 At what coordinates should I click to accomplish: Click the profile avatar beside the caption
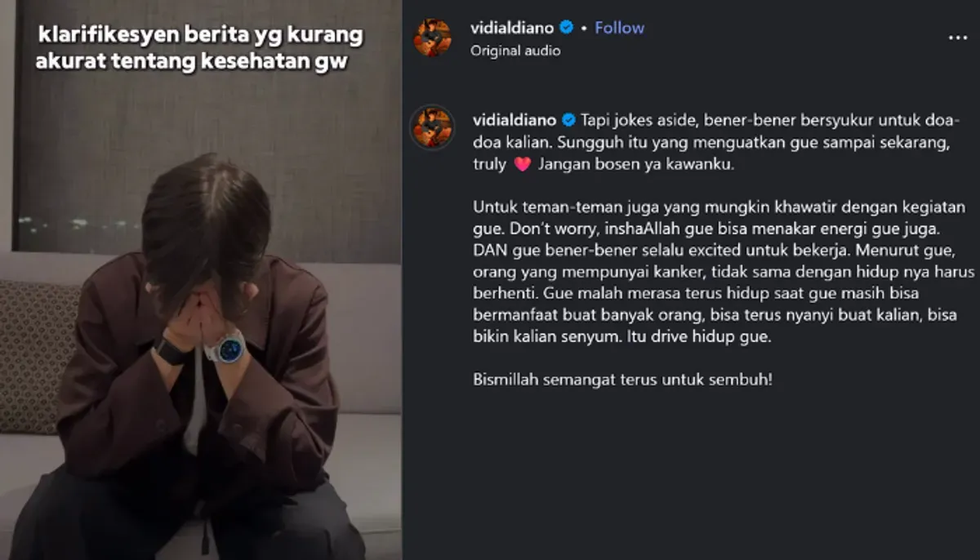click(x=432, y=127)
